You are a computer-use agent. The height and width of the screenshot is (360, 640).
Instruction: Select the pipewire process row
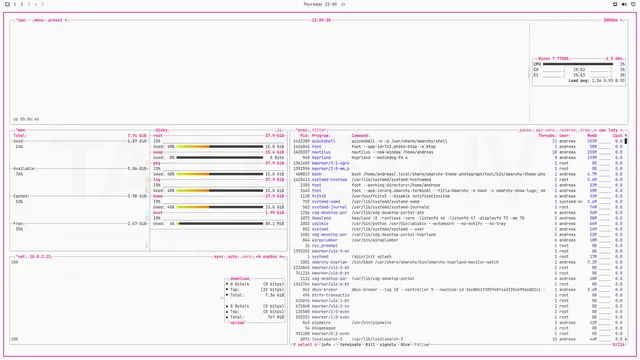click(458, 323)
